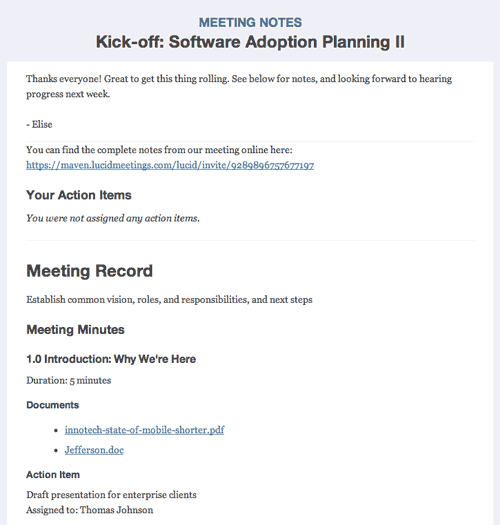Select the Duration: 5 minutes text

click(69, 380)
